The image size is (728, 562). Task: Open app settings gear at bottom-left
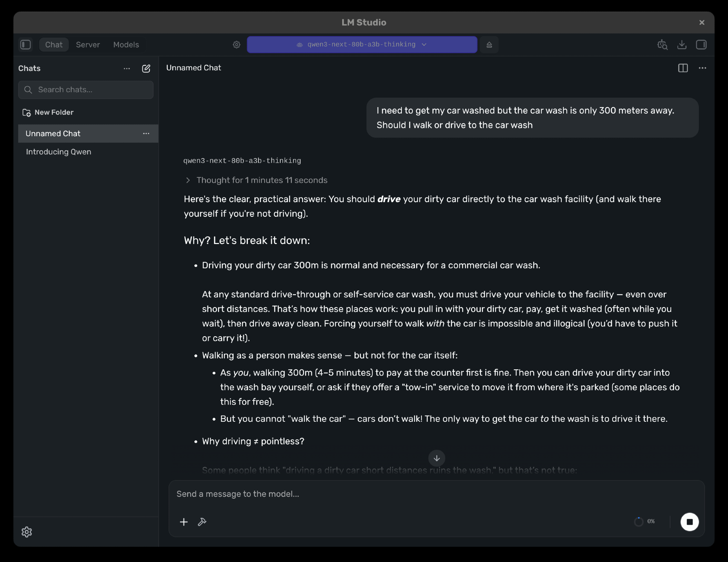[27, 532]
